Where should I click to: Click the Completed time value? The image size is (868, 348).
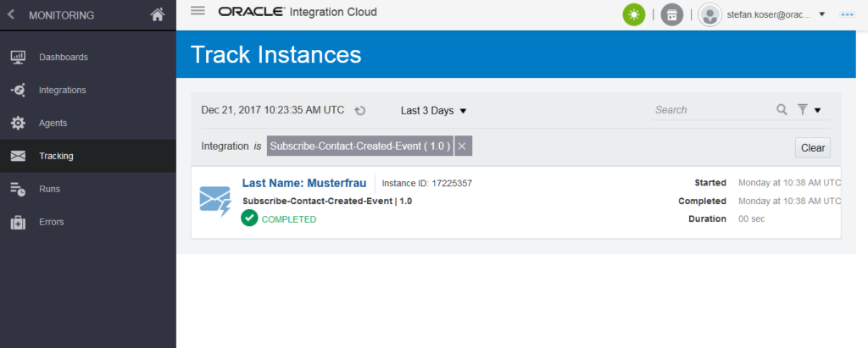pos(790,202)
